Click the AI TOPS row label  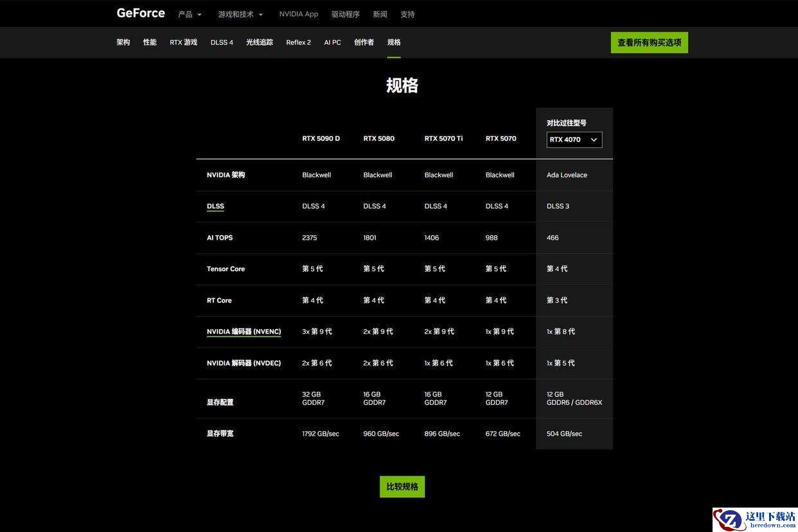[x=220, y=238]
